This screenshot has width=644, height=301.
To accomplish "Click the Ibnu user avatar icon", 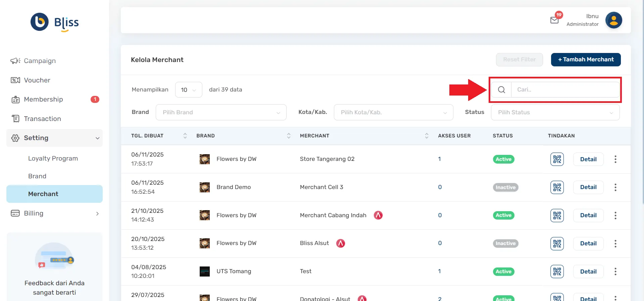I will click(x=613, y=20).
